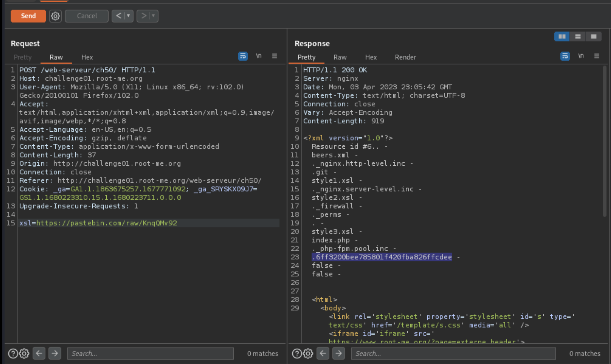Focus the Response search field

point(453,354)
